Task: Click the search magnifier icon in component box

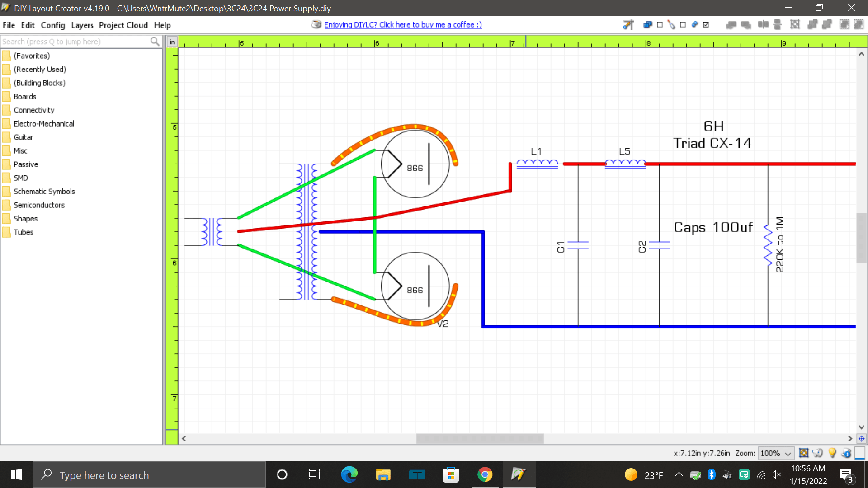Action: (x=155, y=42)
